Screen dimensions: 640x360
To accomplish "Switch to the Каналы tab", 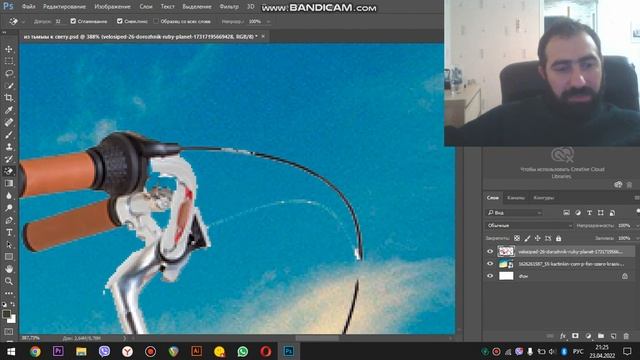I will tap(516, 198).
